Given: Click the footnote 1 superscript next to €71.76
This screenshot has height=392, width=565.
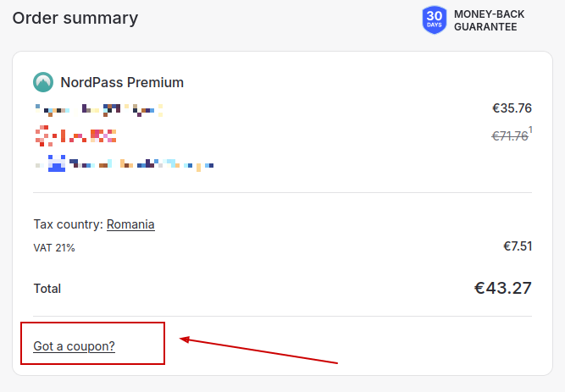Looking at the screenshot, I should tap(530, 130).
